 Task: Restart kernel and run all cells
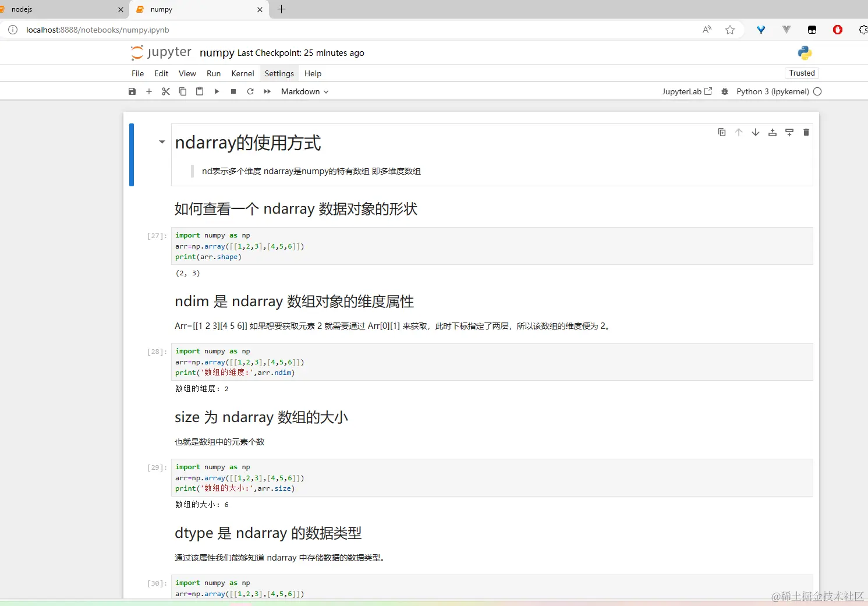(x=267, y=91)
